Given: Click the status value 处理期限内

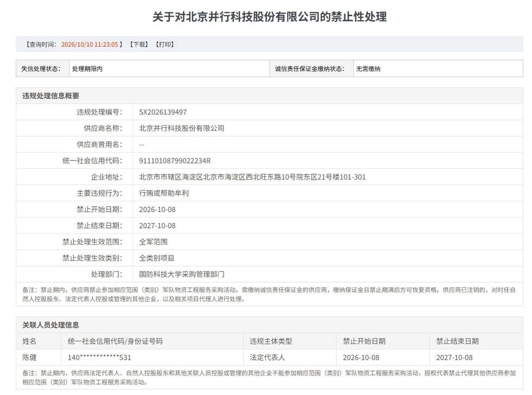Looking at the screenshot, I should pyautogui.click(x=87, y=69).
